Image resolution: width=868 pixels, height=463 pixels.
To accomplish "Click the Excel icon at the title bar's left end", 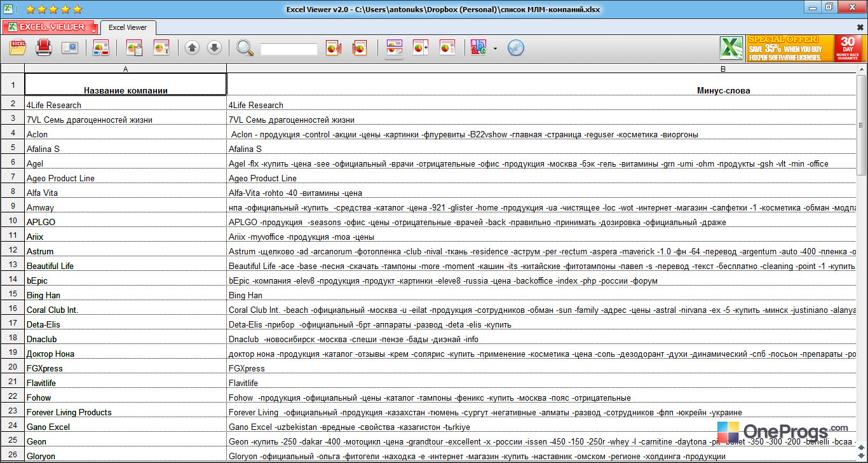I will (10, 9).
